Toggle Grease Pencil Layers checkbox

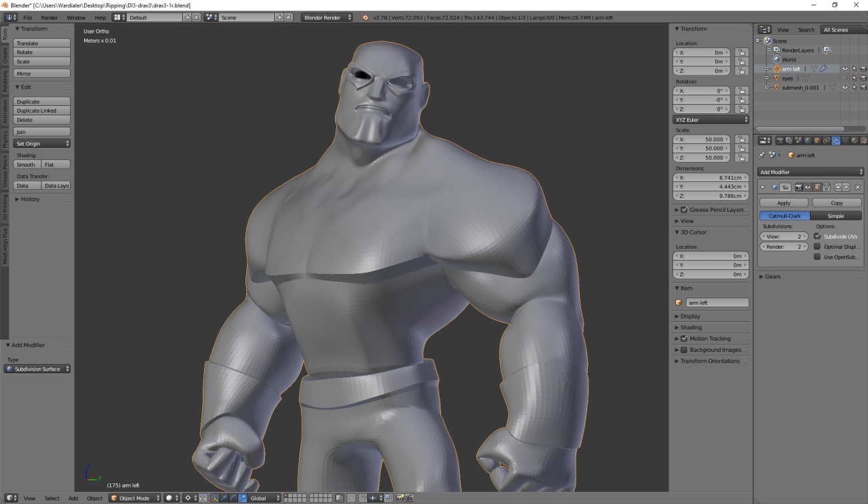[x=684, y=209]
